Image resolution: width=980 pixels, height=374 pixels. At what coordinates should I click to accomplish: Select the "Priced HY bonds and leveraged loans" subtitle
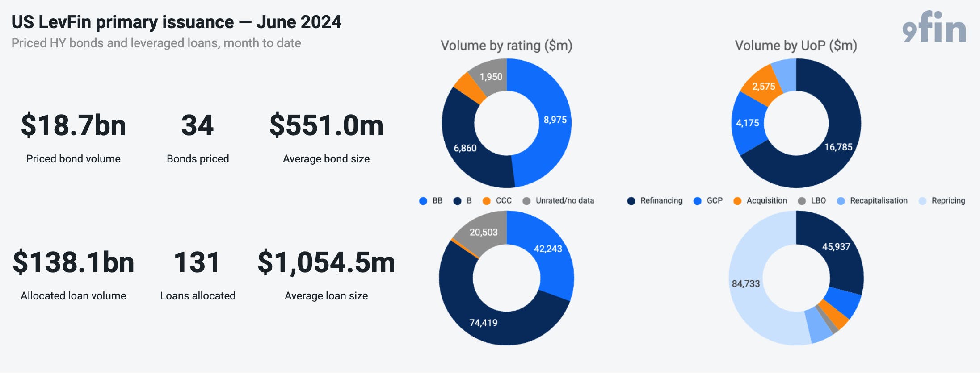tap(156, 43)
